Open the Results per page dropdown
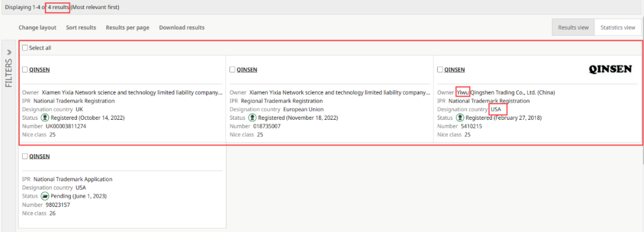The width and height of the screenshot is (644, 232). (x=128, y=27)
